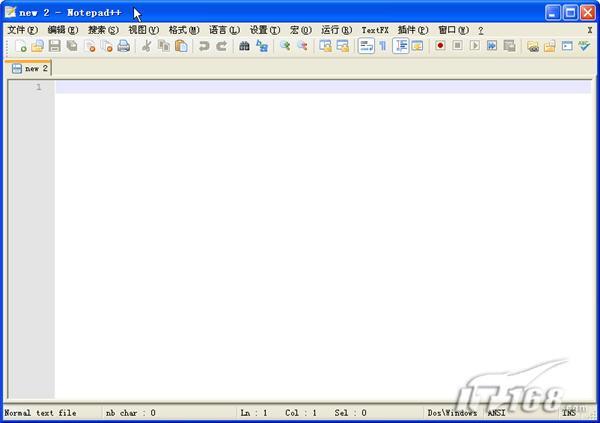This screenshot has width=600, height=423.
Task: Click the run macro multiple times icon
Action: [x=492, y=46]
